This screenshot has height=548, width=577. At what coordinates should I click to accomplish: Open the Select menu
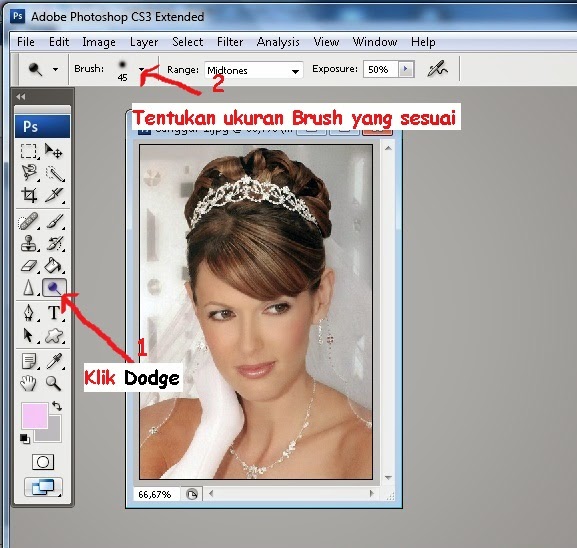point(187,42)
